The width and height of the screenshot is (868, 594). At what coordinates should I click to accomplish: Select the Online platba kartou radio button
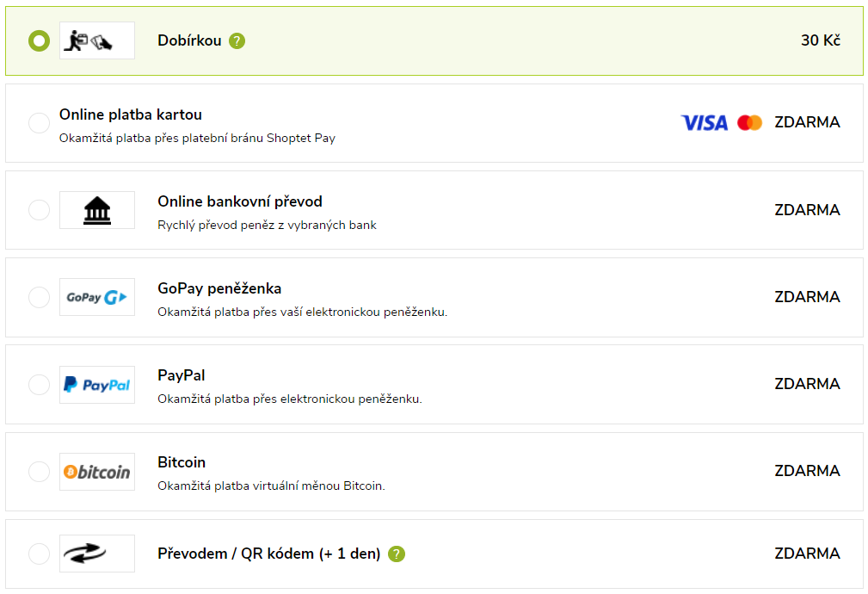point(40,122)
